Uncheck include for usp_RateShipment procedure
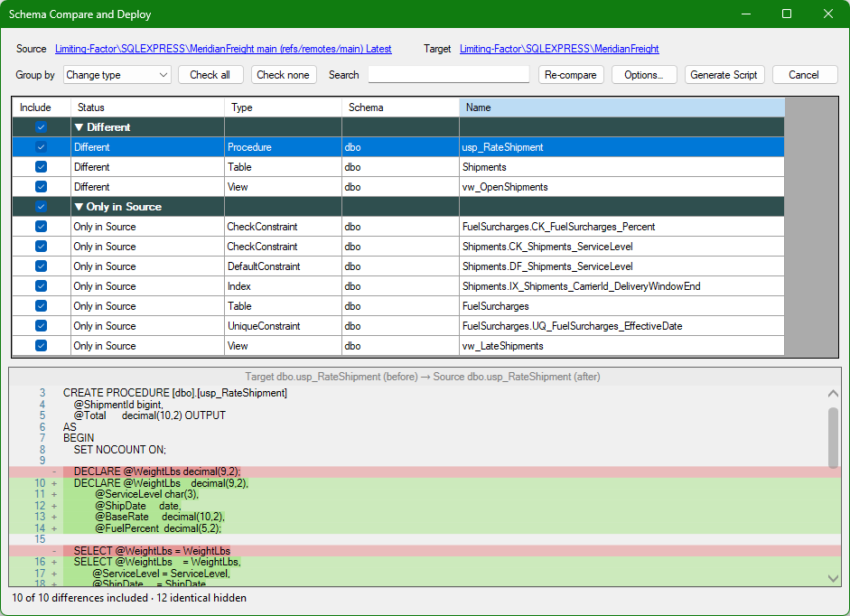The width and height of the screenshot is (850, 616). (42, 147)
